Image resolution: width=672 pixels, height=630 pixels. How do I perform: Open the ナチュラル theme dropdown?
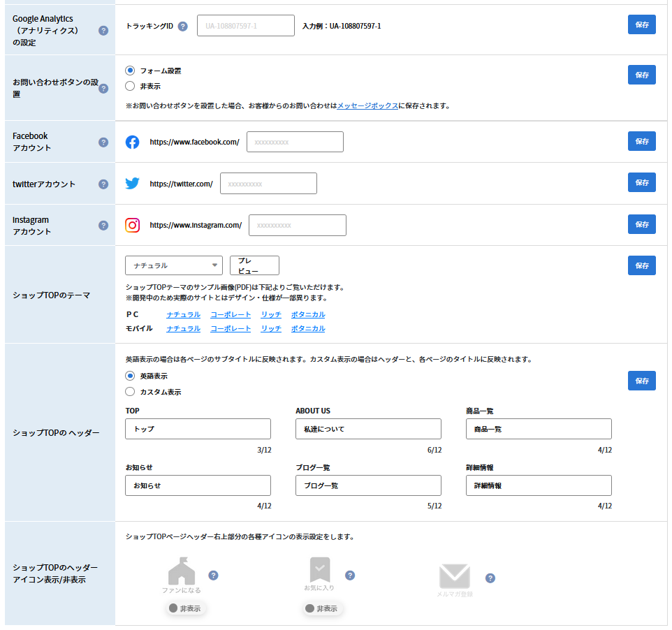[x=174, y=265]
